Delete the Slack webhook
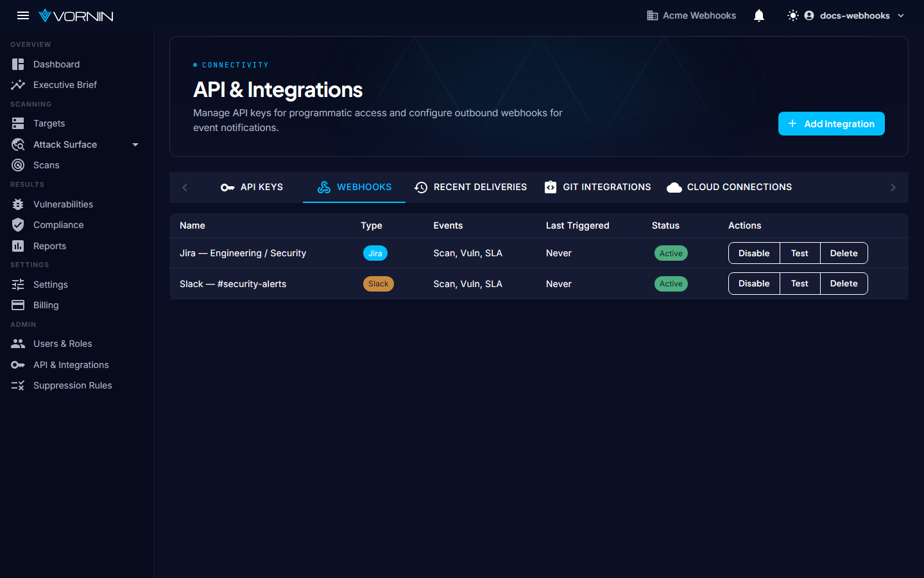This screenshot has height=578, width=924. 844,283
